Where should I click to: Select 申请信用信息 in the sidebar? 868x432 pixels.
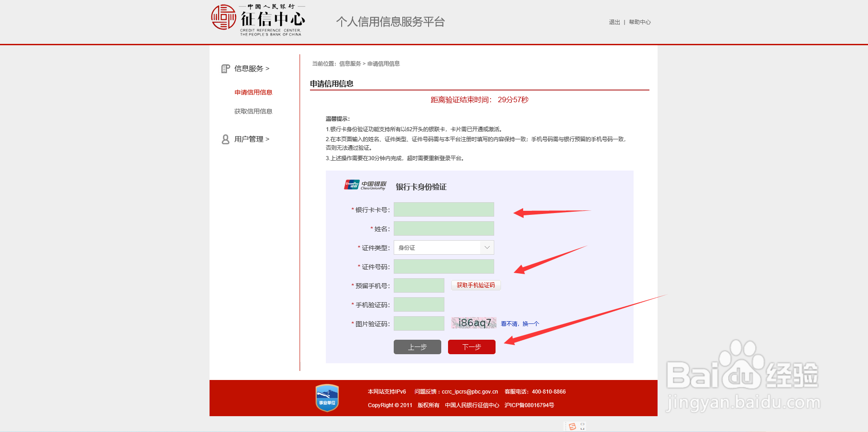point(253,92)
